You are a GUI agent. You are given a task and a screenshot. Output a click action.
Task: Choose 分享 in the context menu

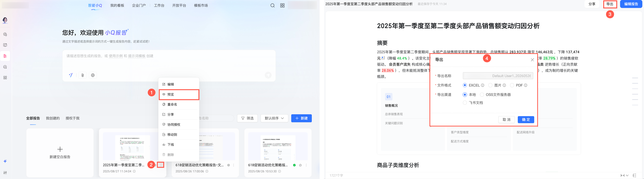click(179, 114)
